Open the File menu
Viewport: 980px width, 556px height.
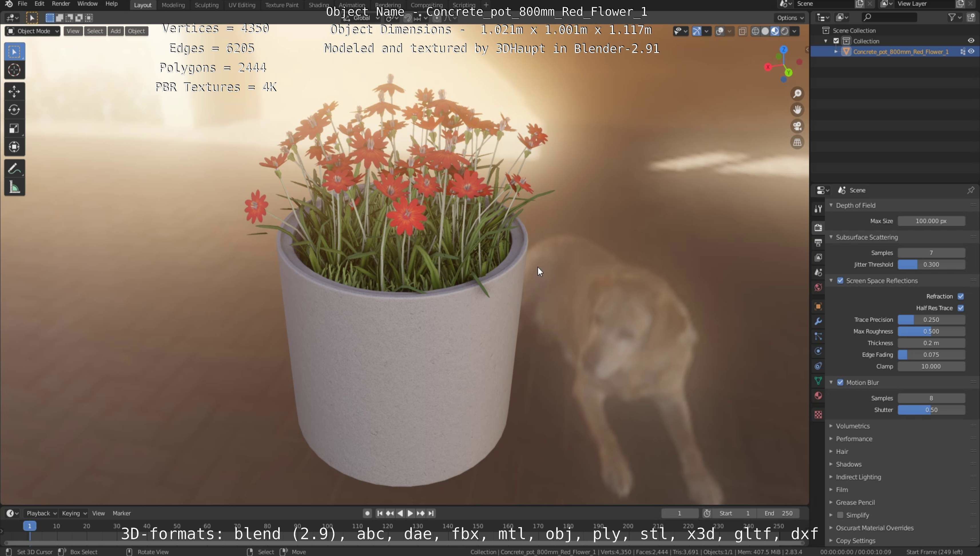[x=22, y=4]
